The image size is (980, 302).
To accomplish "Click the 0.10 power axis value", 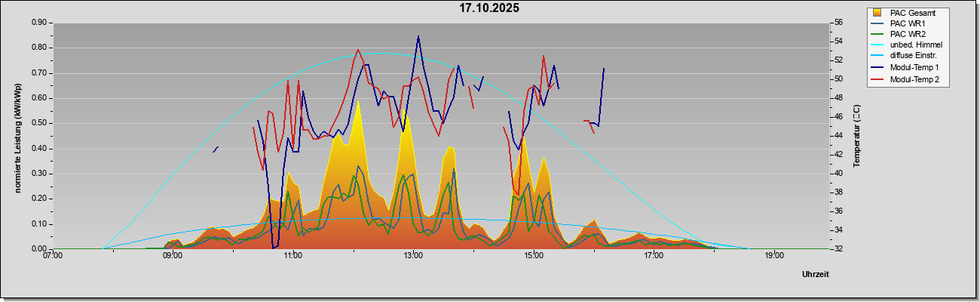I will [x=39, y=224].
